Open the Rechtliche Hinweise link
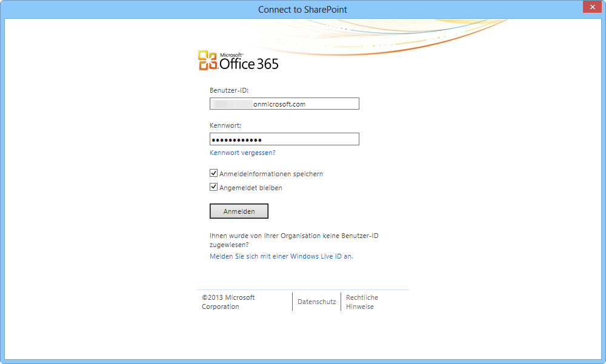Image resolution: width=606 pixels, height=364 pixels. click(362, 302)
